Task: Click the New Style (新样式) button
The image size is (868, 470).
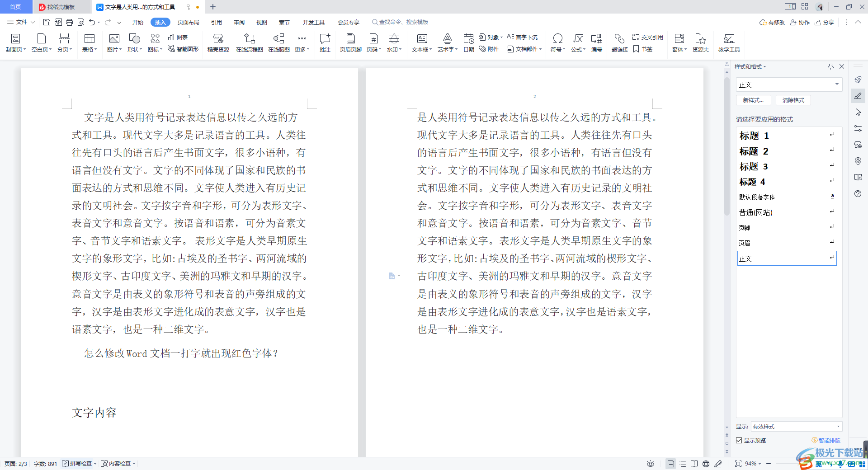Action: [753, 100]
